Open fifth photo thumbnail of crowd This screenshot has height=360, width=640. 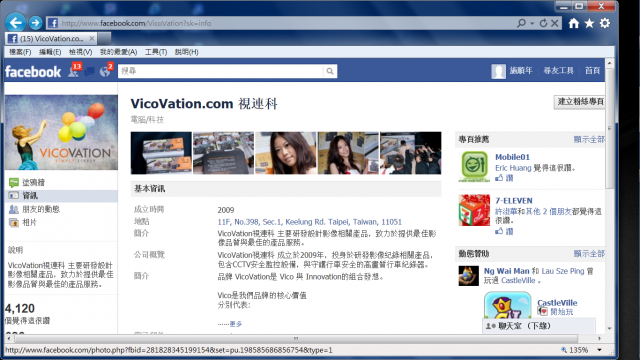(x=411, y=153)
